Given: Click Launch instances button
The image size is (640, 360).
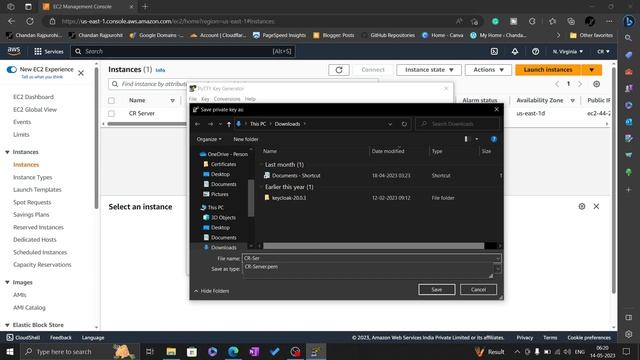Looking at the screenshot, I should (548, 70).
